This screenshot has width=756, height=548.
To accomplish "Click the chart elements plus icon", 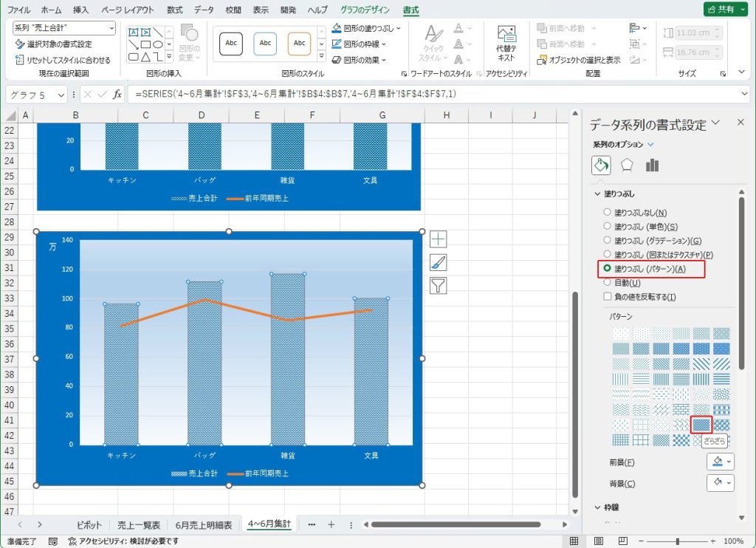I will [x=439, y=239].
